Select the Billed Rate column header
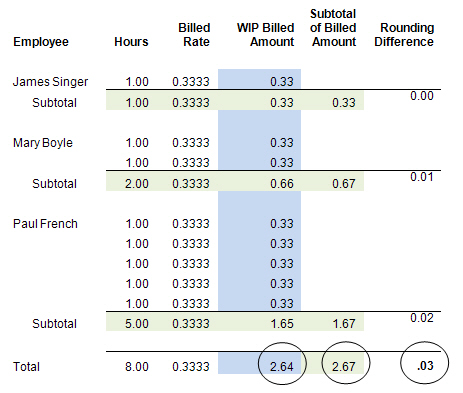This screenshot has height=393, width=463. coord(194,35)
